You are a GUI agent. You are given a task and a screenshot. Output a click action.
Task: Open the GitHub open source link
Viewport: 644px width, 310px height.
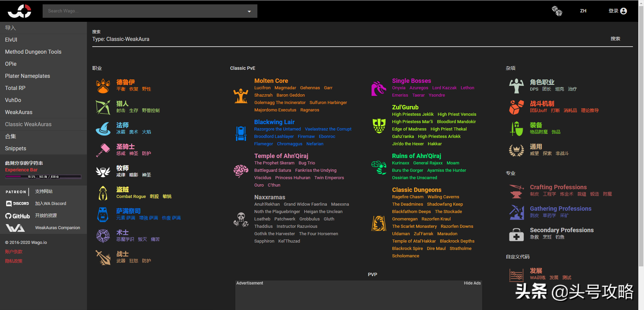tap(17, 216)
